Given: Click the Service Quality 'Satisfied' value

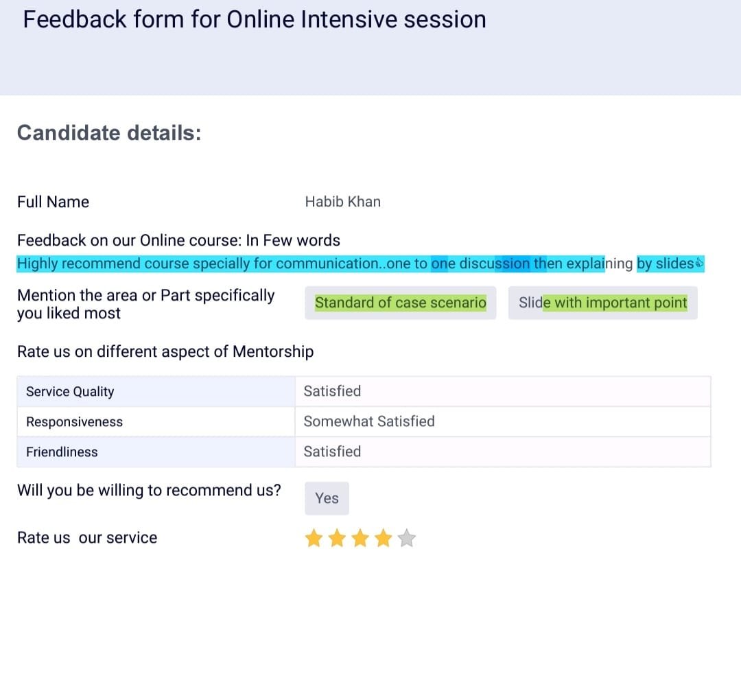Looking at the screenshot, I should [332, 391].
